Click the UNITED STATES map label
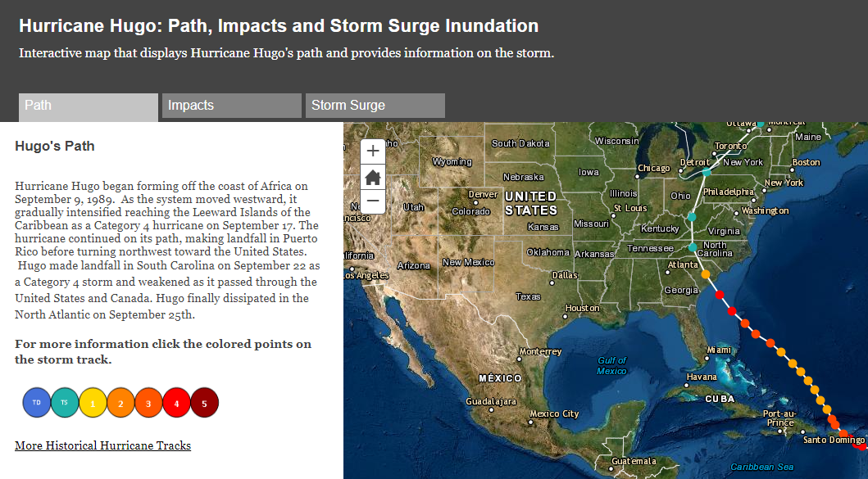Screen dimensions: 868x479 pos(531,204)
